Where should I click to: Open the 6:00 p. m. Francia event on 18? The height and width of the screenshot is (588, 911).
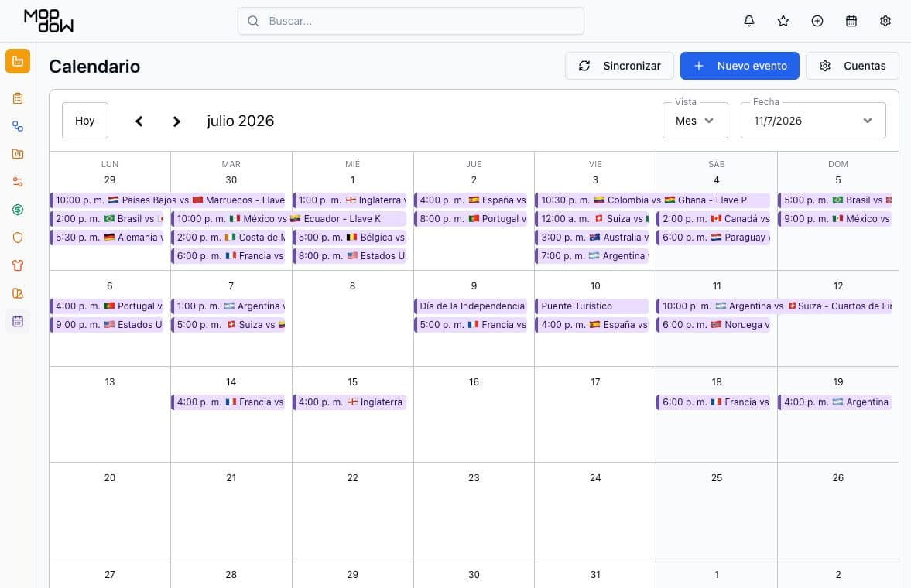click(714, 402)
